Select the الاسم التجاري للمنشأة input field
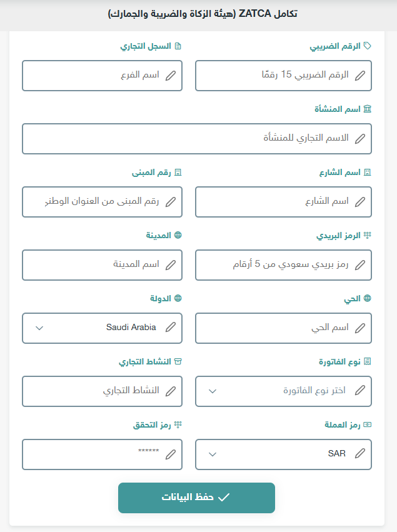 (x=196, y=138)
